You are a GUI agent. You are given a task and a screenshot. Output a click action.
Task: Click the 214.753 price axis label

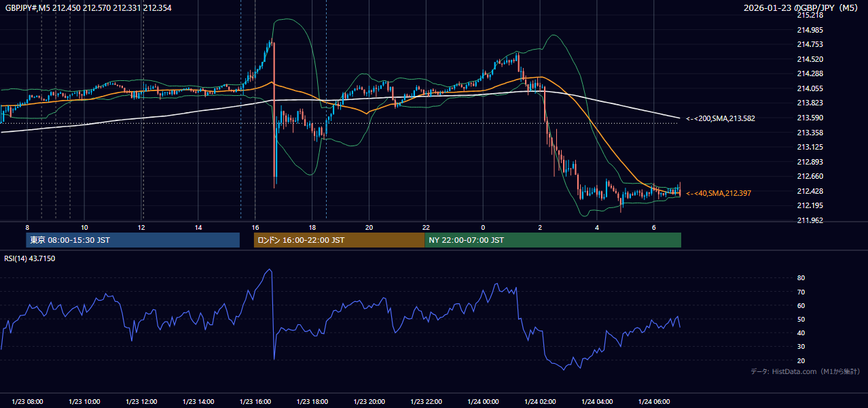point(810,44)
